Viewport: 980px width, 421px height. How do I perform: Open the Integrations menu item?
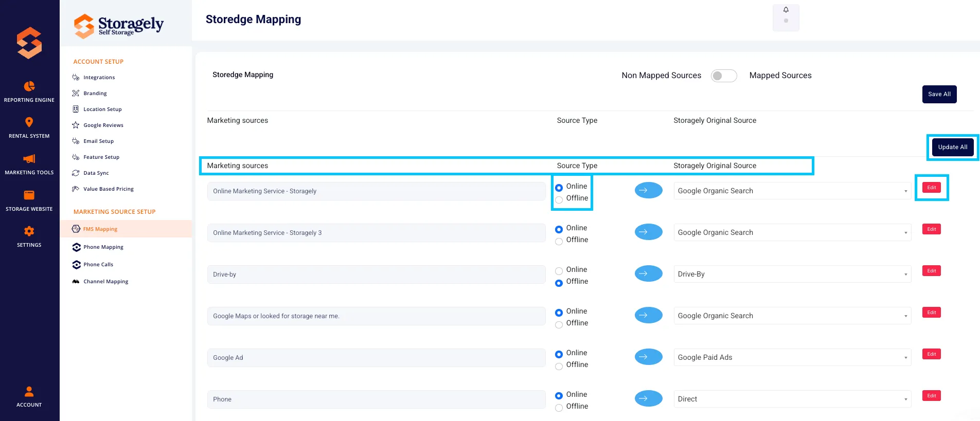click(99, 78)
